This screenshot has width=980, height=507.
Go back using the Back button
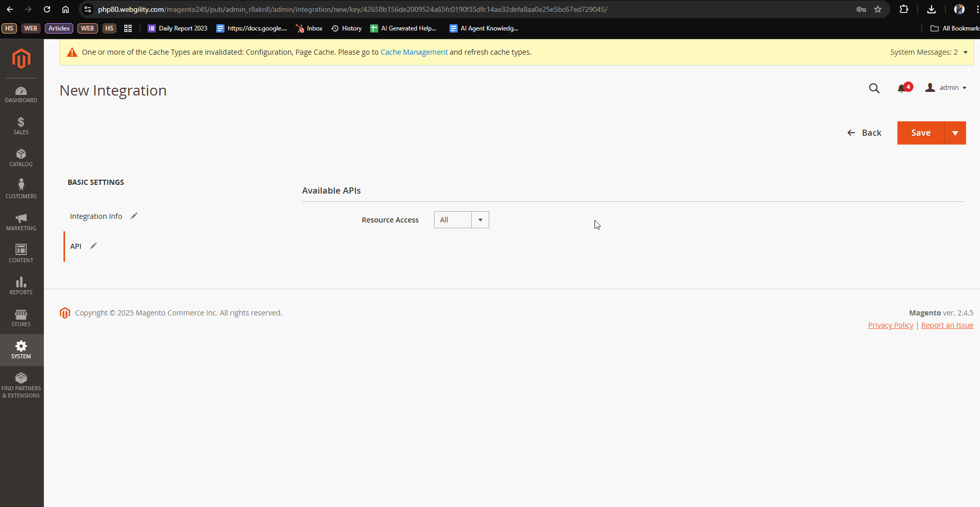click(x=864, y=133)
